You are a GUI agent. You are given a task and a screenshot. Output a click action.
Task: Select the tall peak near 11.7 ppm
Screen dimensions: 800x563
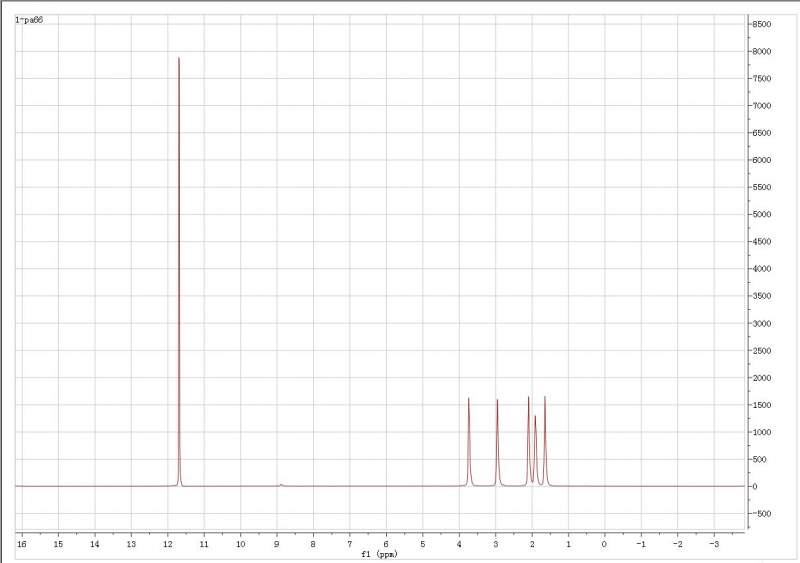coord(179,271)
